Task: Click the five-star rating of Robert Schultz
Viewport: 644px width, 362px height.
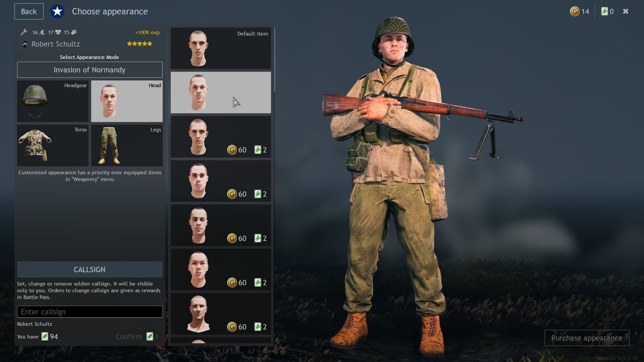Action: tap(140, 44)
